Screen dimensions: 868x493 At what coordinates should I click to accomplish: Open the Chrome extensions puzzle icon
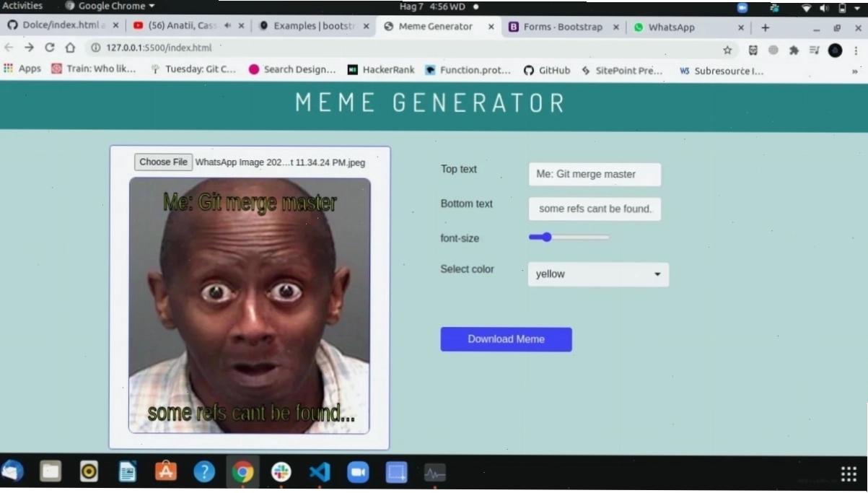[x=794, y=50]
